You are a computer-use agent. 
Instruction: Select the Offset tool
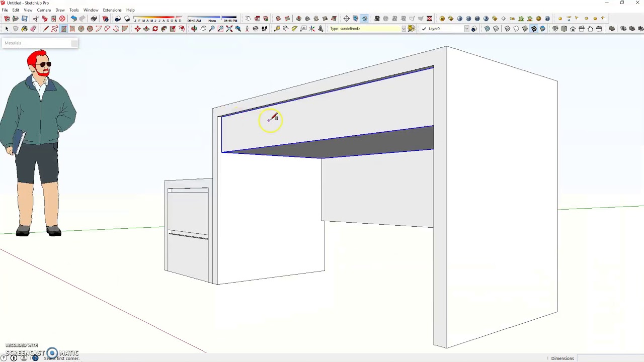[x=182, y=29]
